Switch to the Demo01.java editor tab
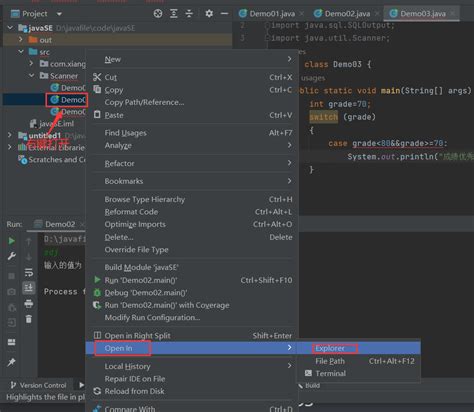The width and height of the screenshot is (474, 412). (272, 14)
